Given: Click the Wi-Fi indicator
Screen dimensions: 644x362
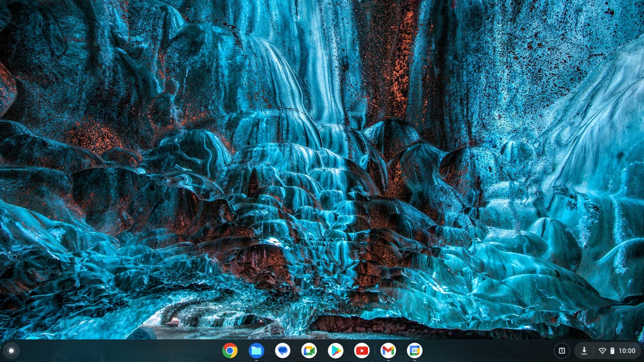Looking at the screenshot, I should click(602, 351).
